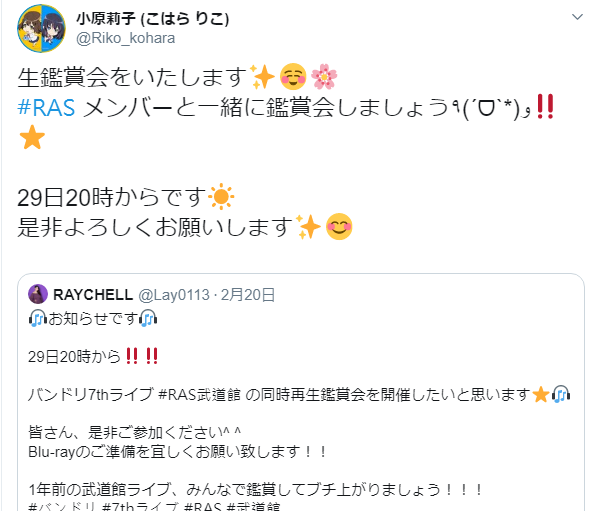Select the RAYCHELL name in the quoted tweet
The image size is (598, 511).
point(93,295)
